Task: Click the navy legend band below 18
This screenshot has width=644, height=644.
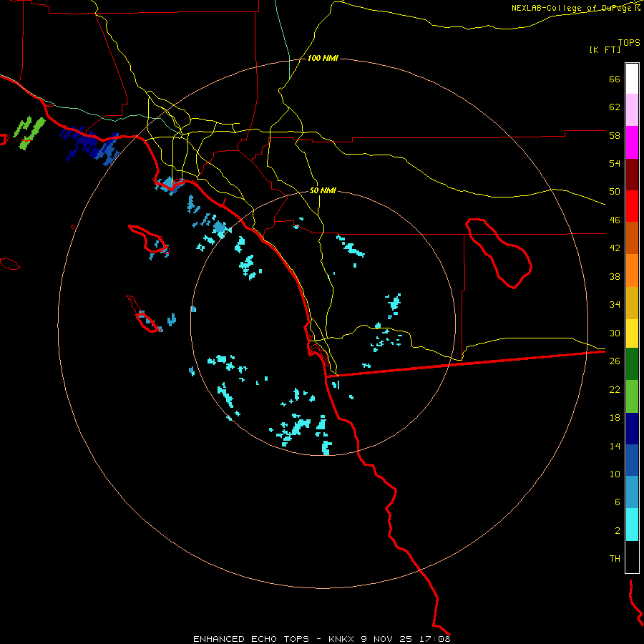Action: click(x=632, y=429)
